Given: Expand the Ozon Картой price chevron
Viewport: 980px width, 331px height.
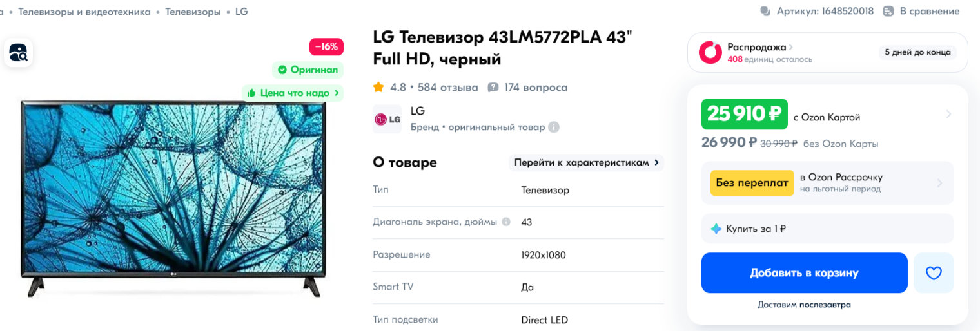Looking at the screenshot, I should 948,115.
